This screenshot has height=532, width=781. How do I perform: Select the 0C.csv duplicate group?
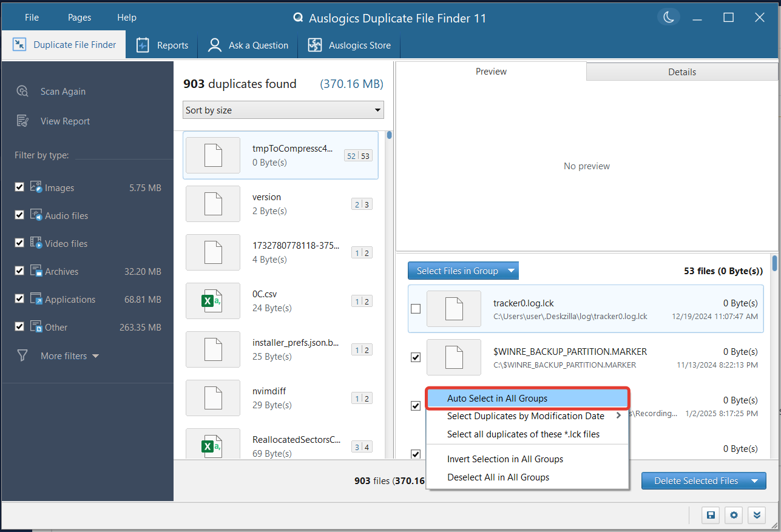point(280,301)
